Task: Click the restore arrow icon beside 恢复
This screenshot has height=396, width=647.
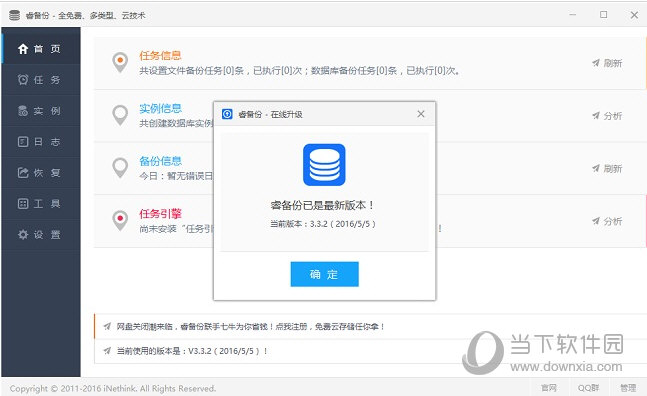Action: (23, 172)
